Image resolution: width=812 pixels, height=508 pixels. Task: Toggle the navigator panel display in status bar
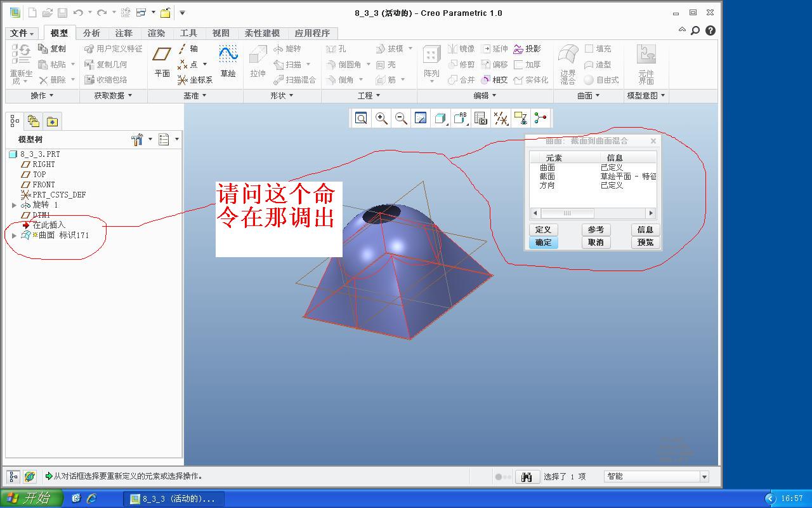pyautogui.click(x=14, y=476)
